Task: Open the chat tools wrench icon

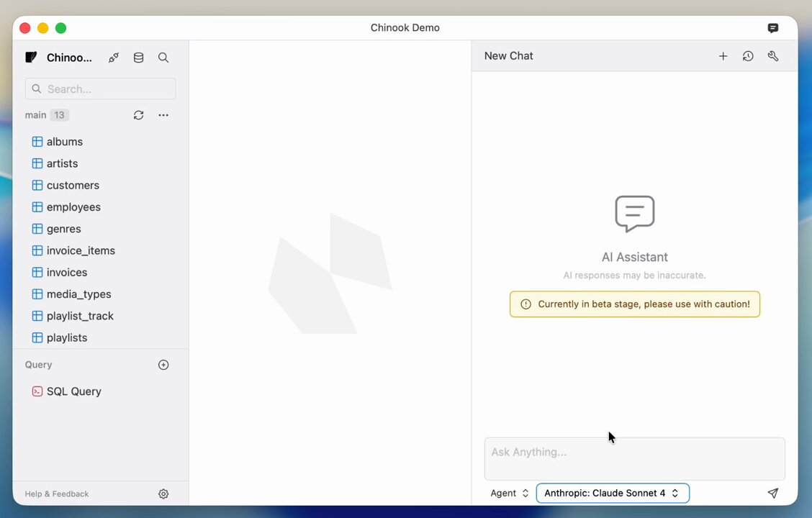Action: coord(773,56)
